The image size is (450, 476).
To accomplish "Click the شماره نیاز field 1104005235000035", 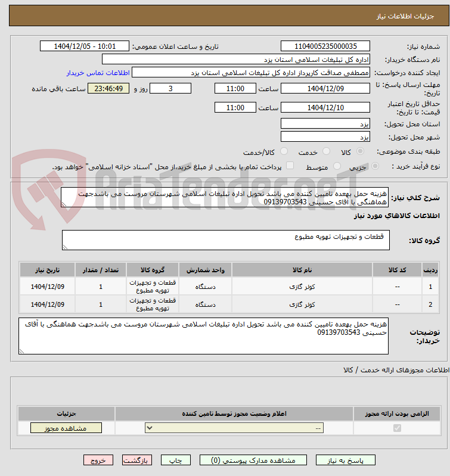I will coord(325,46).
